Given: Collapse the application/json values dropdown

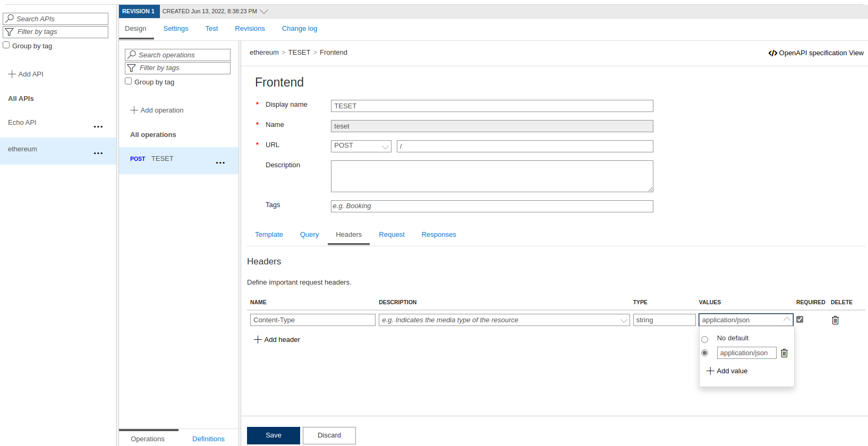Looking at the screenshot, I should click(787, 320).
